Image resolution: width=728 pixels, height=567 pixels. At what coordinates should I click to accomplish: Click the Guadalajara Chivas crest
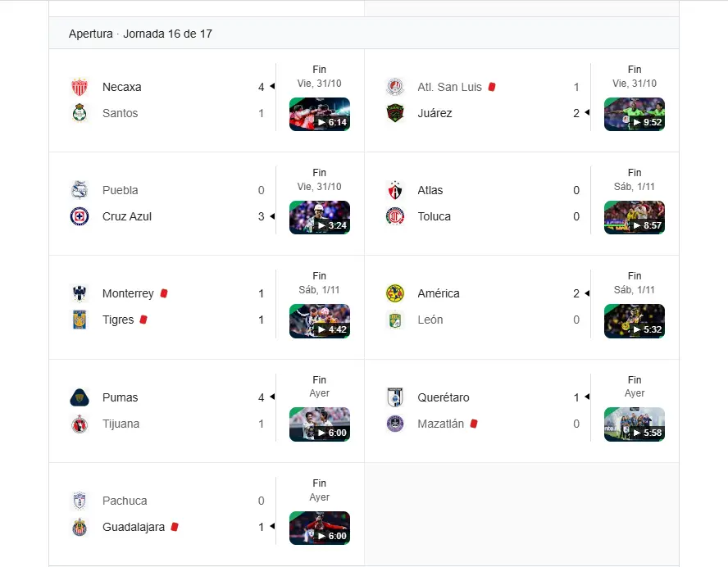point(80,527)
